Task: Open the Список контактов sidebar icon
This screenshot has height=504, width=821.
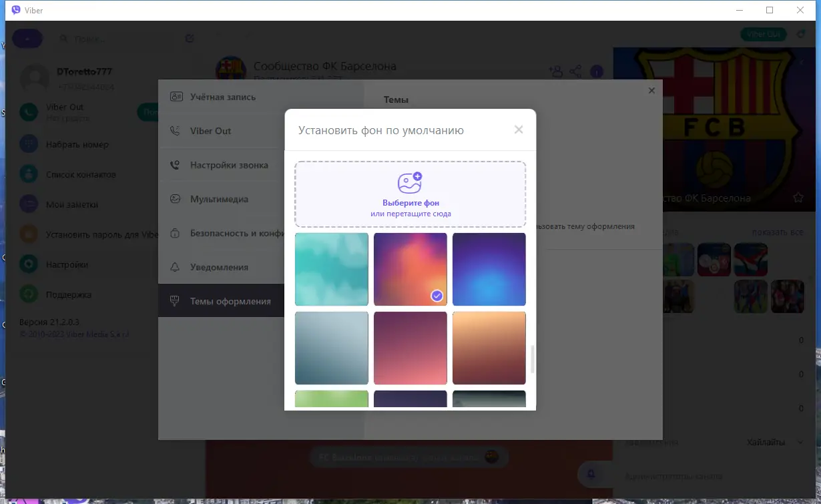Action: tap(27, 174)
